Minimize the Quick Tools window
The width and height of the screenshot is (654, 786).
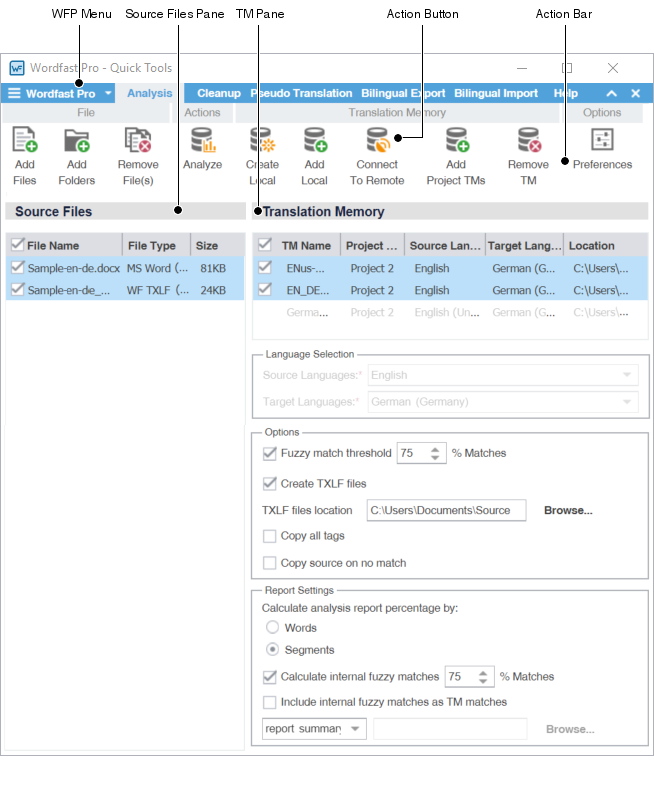[x=522, y=68]
